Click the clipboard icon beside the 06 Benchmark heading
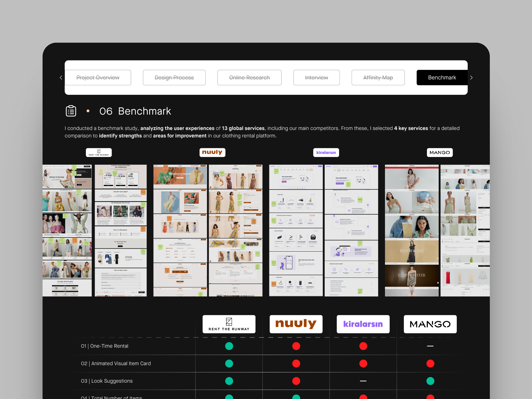Screen dimensions: 532x399 click(71, 111)
